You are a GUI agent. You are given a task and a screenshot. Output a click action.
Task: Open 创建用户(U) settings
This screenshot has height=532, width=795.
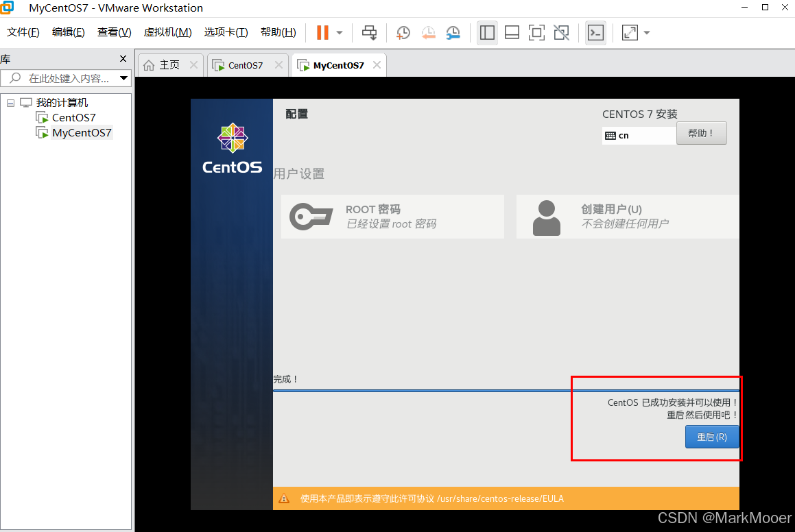628,217
